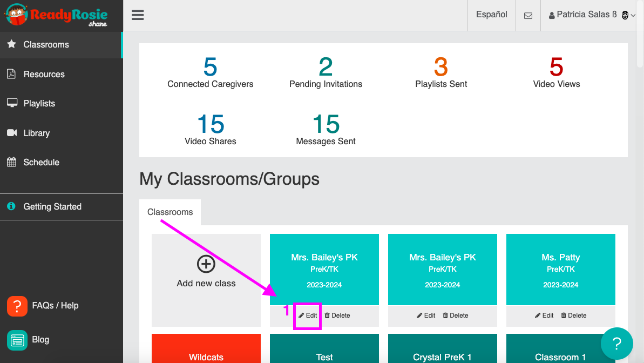Click the floating question mark help bubble
The width and height of the screenshot is (644, 363).
coord(616,344)
